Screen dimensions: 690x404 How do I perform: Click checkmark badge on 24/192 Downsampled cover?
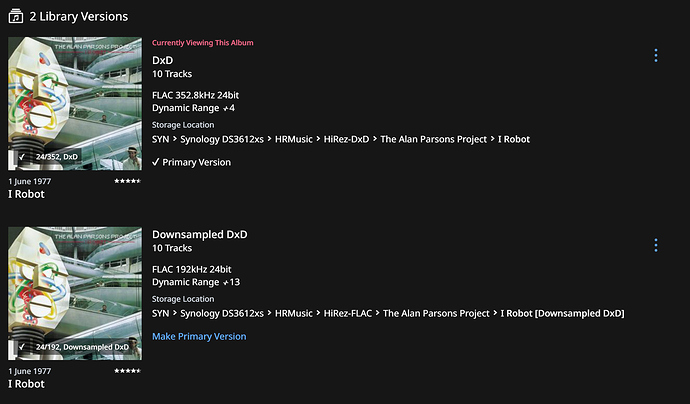[x=22, y=347]
